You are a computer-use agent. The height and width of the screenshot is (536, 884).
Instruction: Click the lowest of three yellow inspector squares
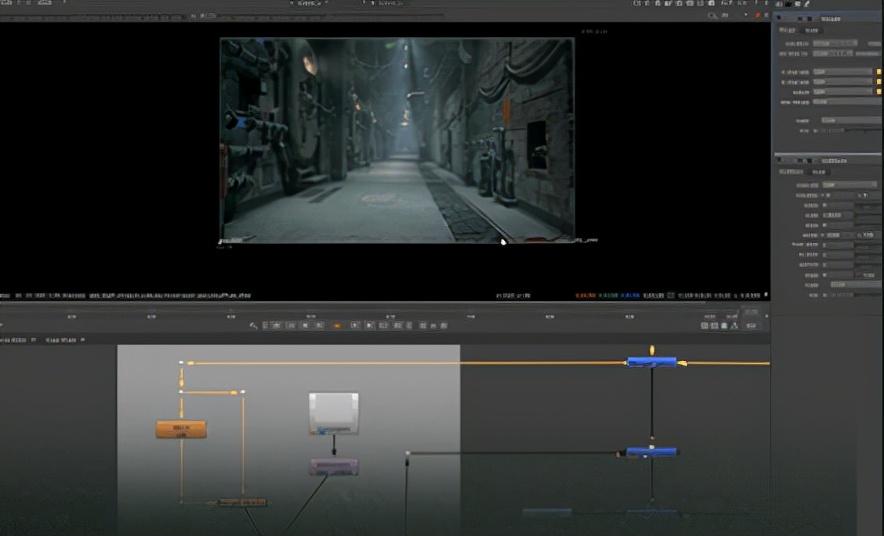(878, 91)
